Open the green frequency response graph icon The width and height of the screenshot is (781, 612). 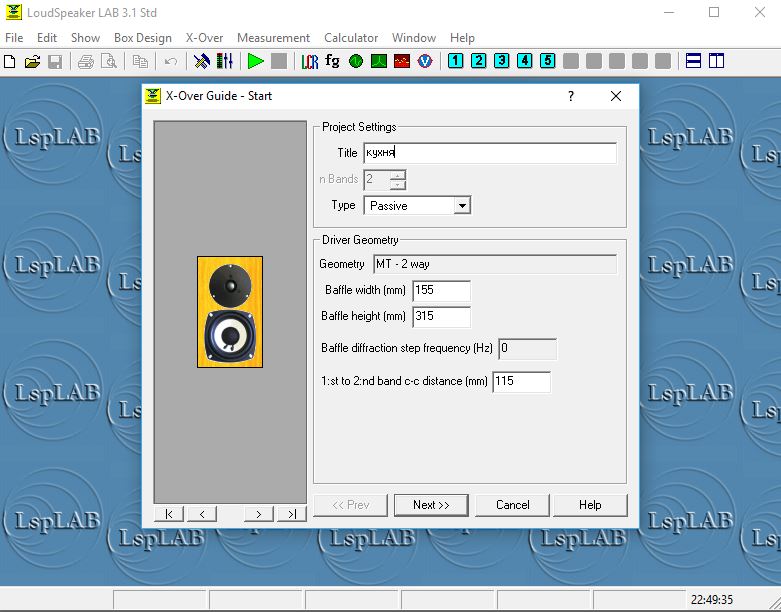(379, 61)
